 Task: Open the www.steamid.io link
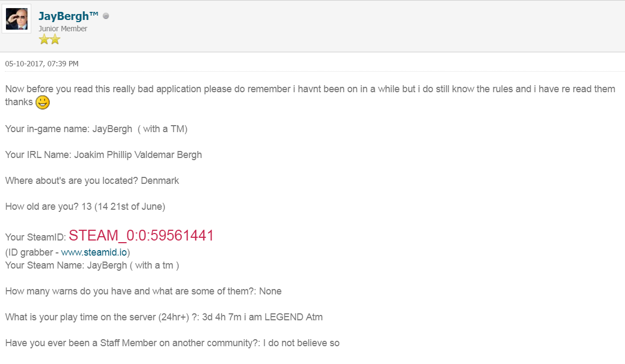(x=94, y=252)
